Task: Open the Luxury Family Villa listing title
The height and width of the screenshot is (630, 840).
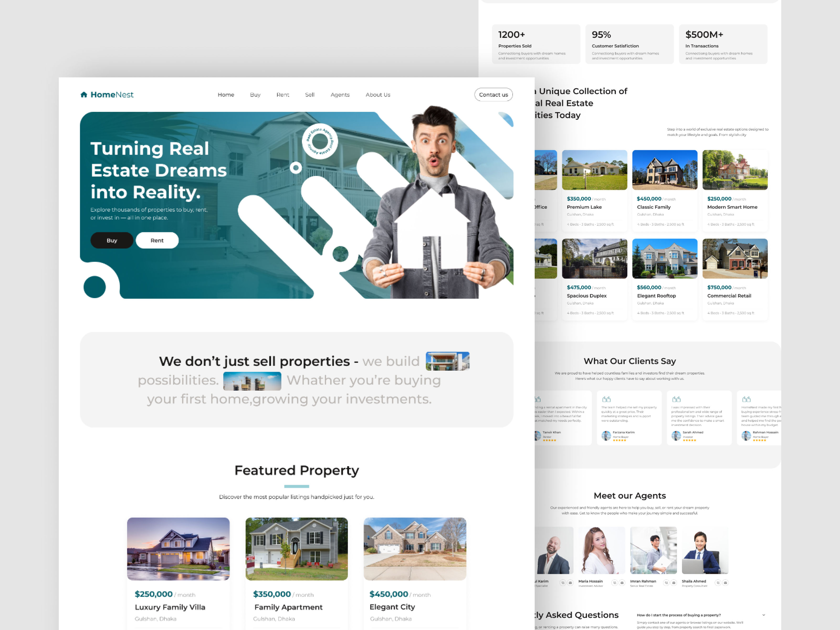Action: click(x=170, y=607)
